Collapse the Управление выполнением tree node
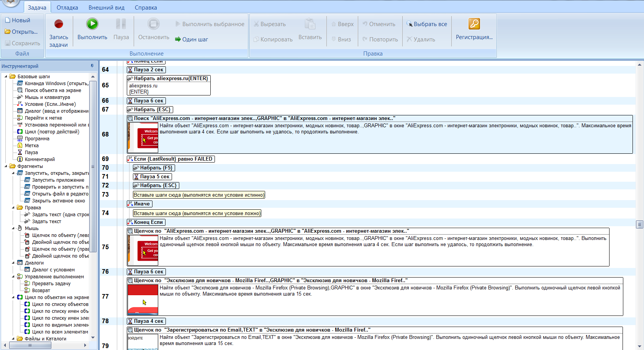The height and width of the screenshot is (350, 644). (13, 277)
